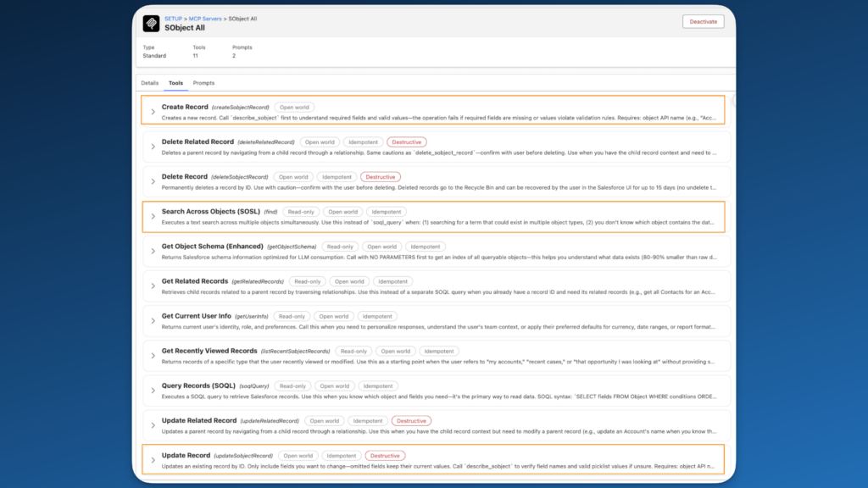Click the soqlQuery API name
Screen dimensions: 868x488
click(x=254, y=386)
